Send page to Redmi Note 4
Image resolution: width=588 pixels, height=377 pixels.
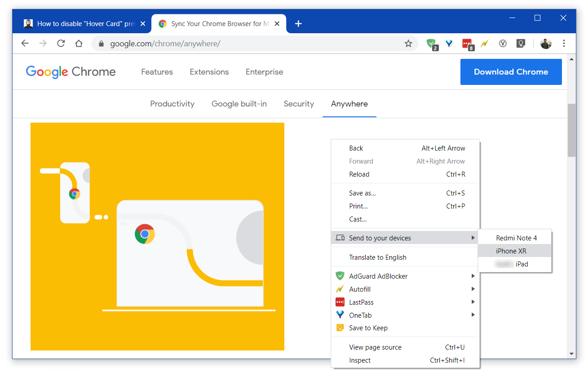(515, 238)
